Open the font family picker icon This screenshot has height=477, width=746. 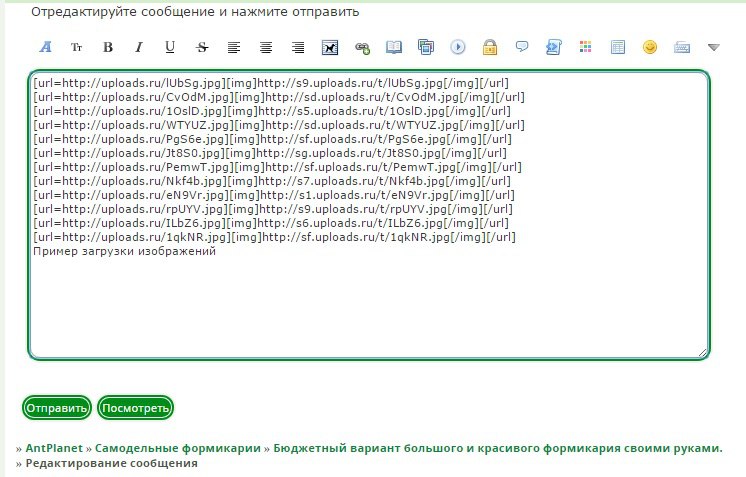point(45,47)
